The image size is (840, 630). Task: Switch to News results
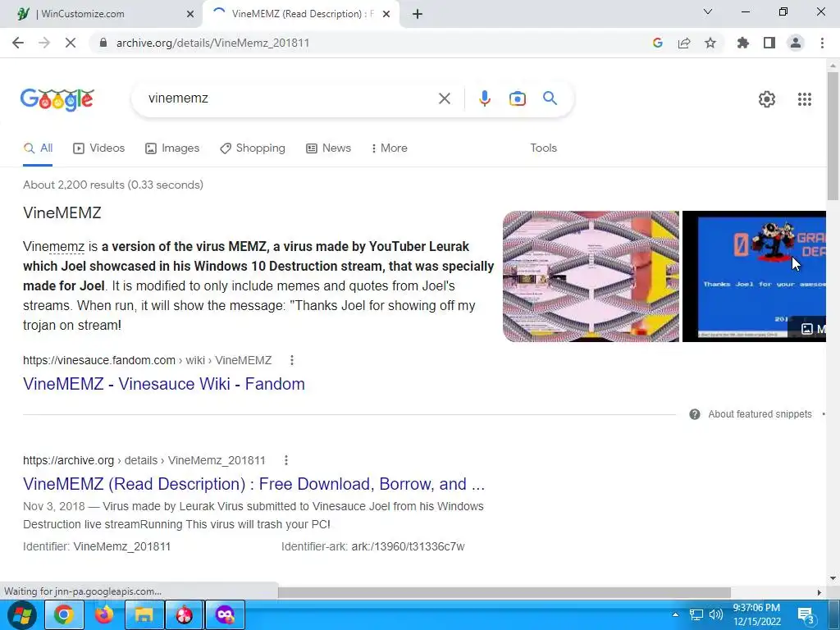[328, 148]
